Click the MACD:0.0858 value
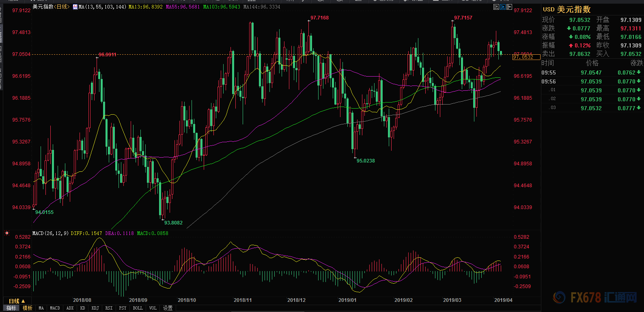The image size is (644, 312). pos(152,233)
